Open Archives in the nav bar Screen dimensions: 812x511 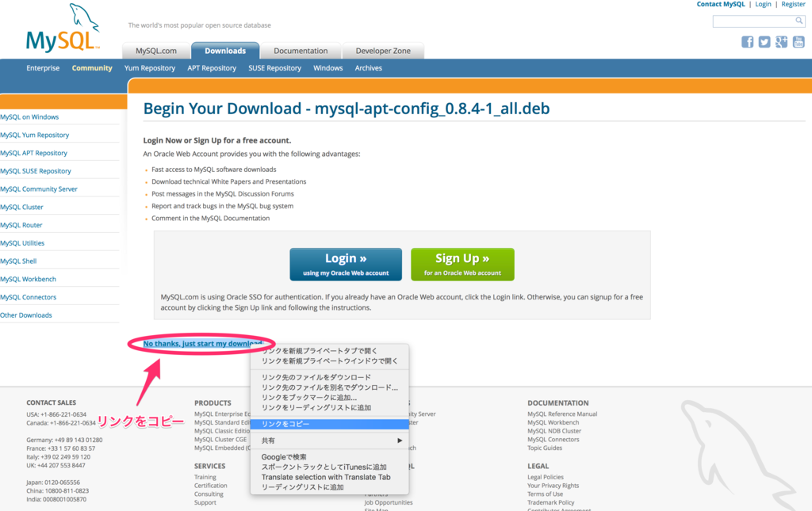[x=368, y=68]
